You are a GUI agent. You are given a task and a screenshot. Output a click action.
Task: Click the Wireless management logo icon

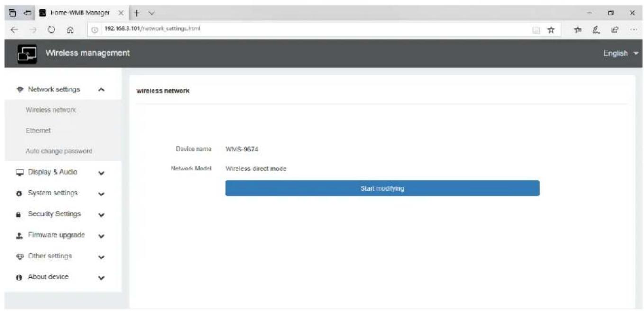[x=27, y=53]
